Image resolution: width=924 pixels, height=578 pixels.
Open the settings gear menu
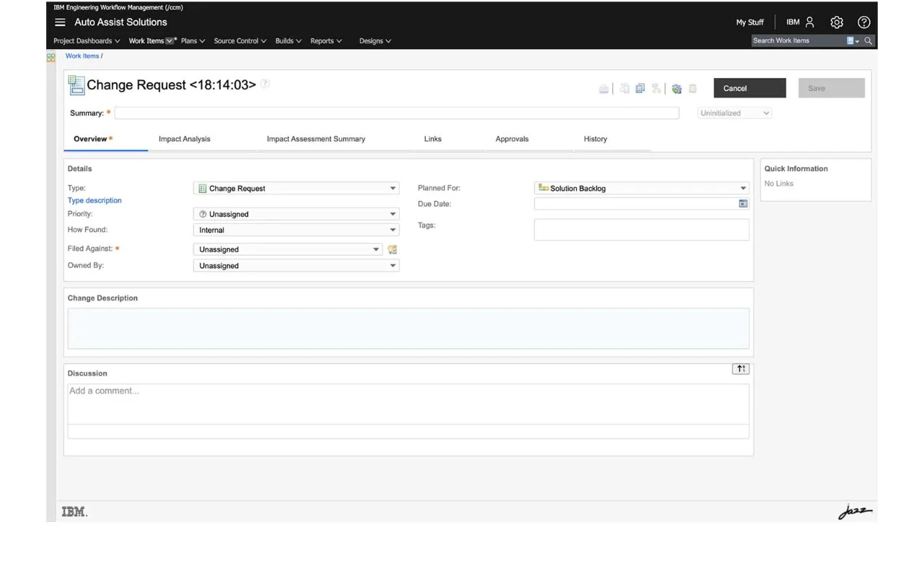coord(837,22)
